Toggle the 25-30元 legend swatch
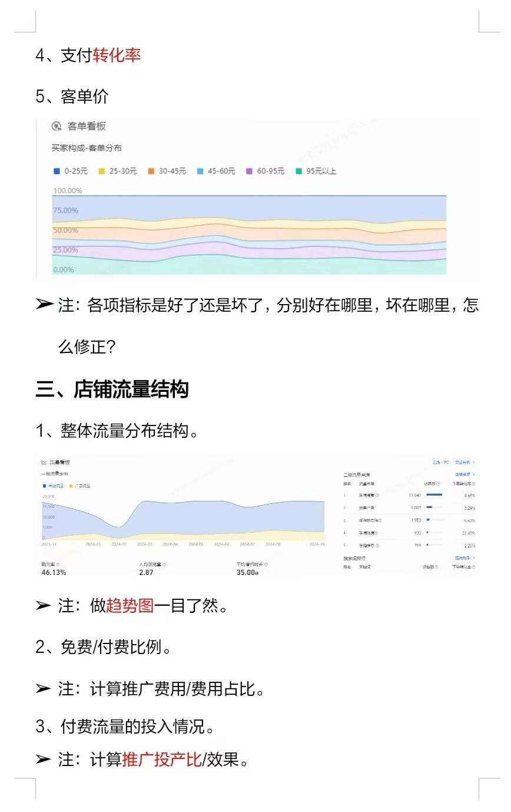This screenshot has height=812, width=511. (101, 171)
